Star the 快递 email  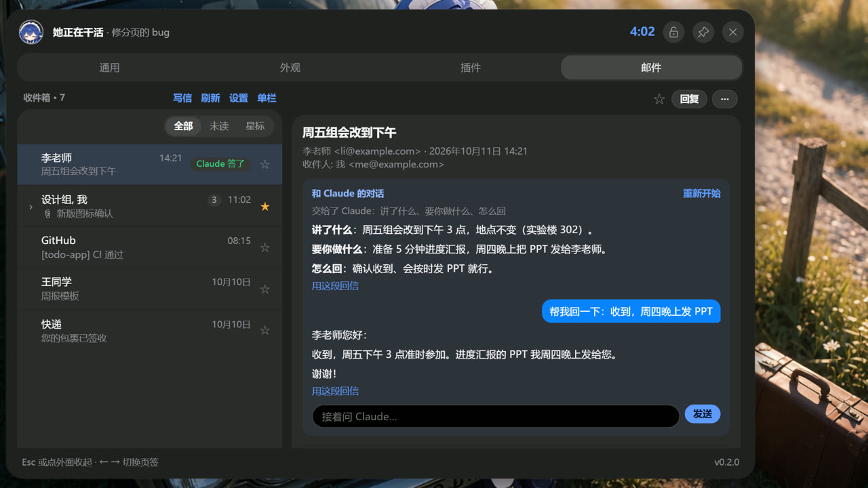pos(265,330)
